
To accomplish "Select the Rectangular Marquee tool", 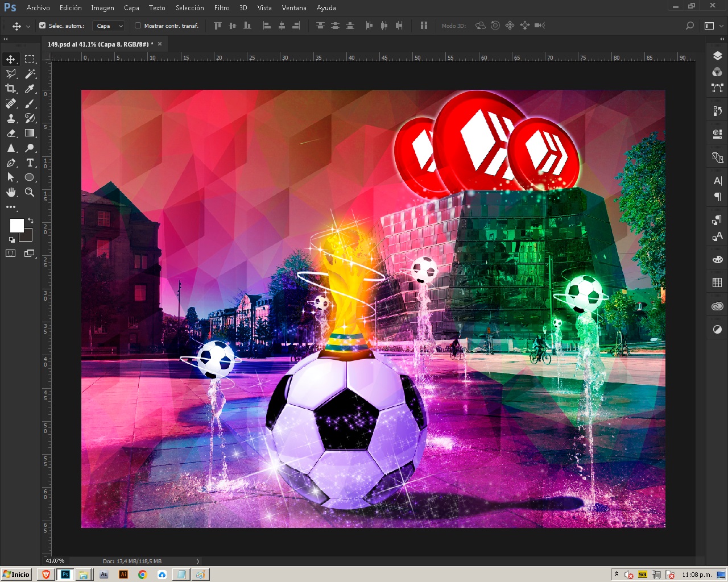I will (30, 59).
